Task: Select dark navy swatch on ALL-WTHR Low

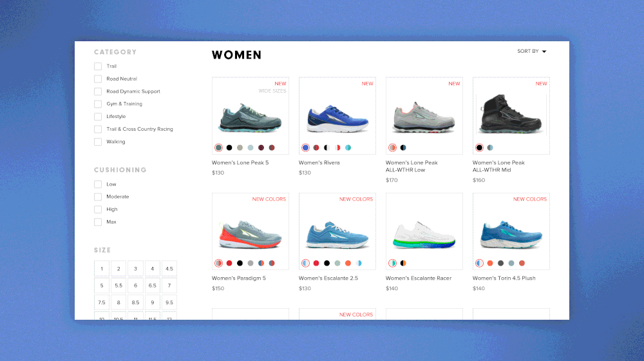Action: point(403,148)
